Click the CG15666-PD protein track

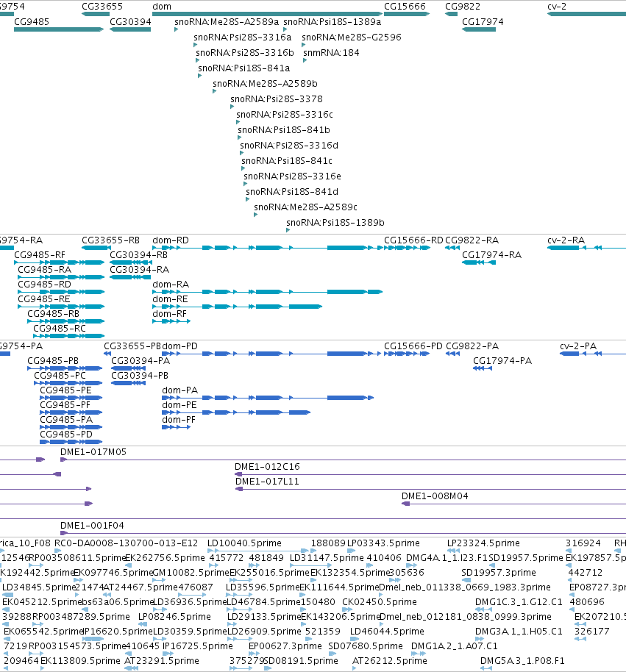click(407, 354)
